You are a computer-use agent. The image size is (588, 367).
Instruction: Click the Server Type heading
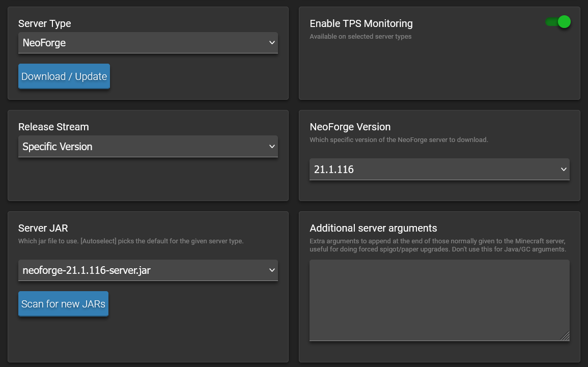click(45, 23)
